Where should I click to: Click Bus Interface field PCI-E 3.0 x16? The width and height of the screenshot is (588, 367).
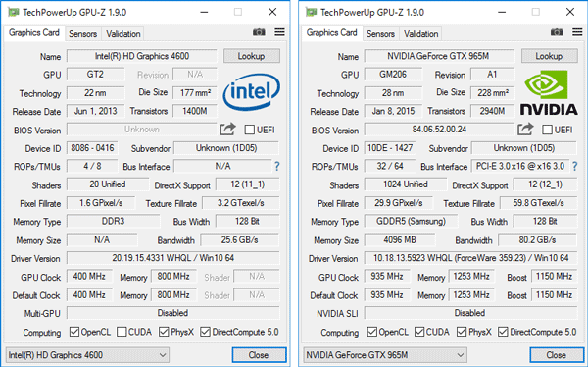(x=521, y=166)
